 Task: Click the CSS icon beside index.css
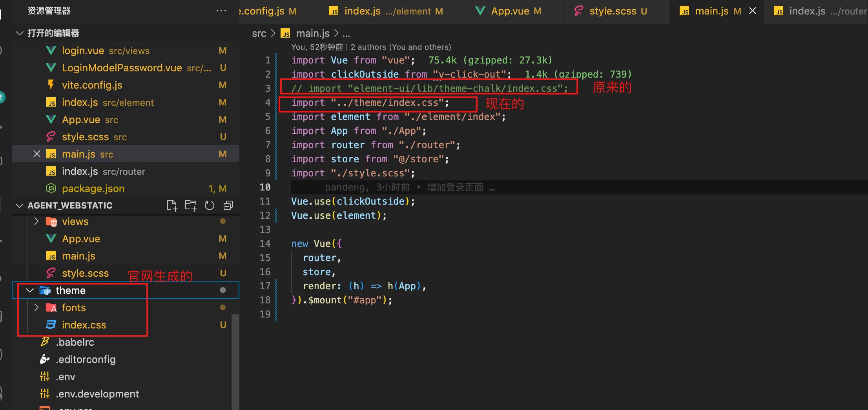51,325
